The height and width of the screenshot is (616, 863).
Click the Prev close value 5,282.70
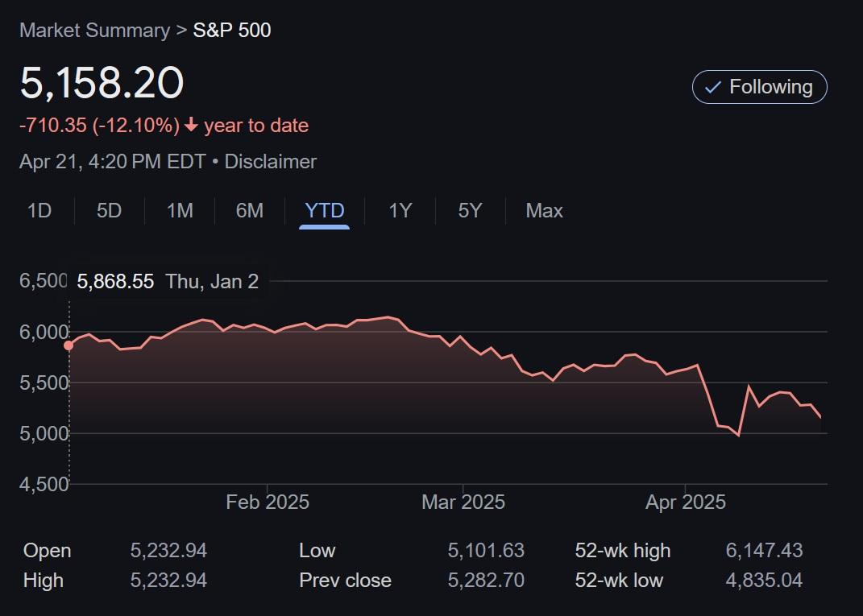tap(486, 581)
